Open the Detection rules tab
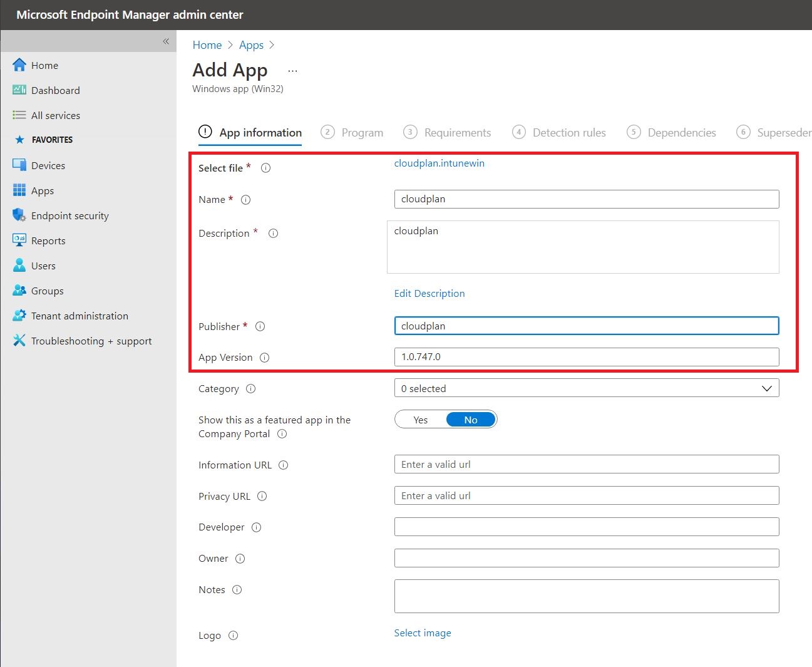Image resolution: width=812 pixels, height=667 pixels. click(x=569, y=132)
